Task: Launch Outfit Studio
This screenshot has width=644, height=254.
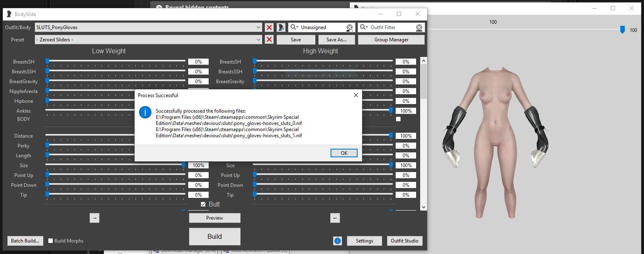Action: point(405,241)
